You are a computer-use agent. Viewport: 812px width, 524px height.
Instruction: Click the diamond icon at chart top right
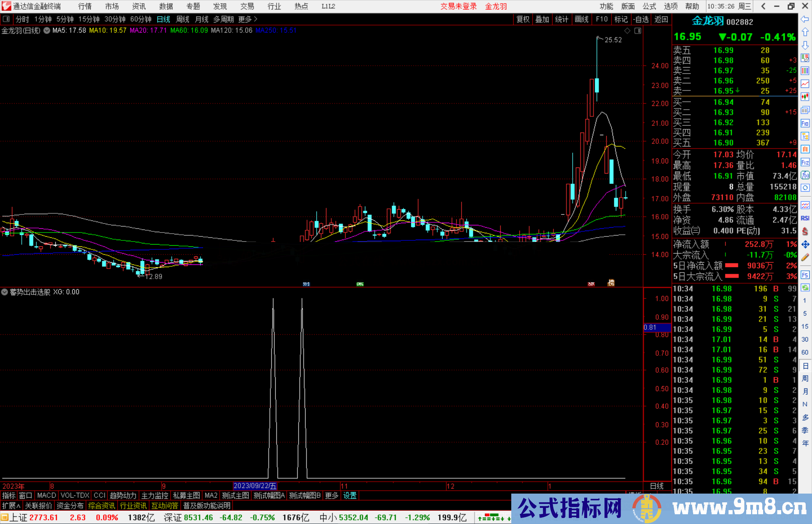coord(627,31)
